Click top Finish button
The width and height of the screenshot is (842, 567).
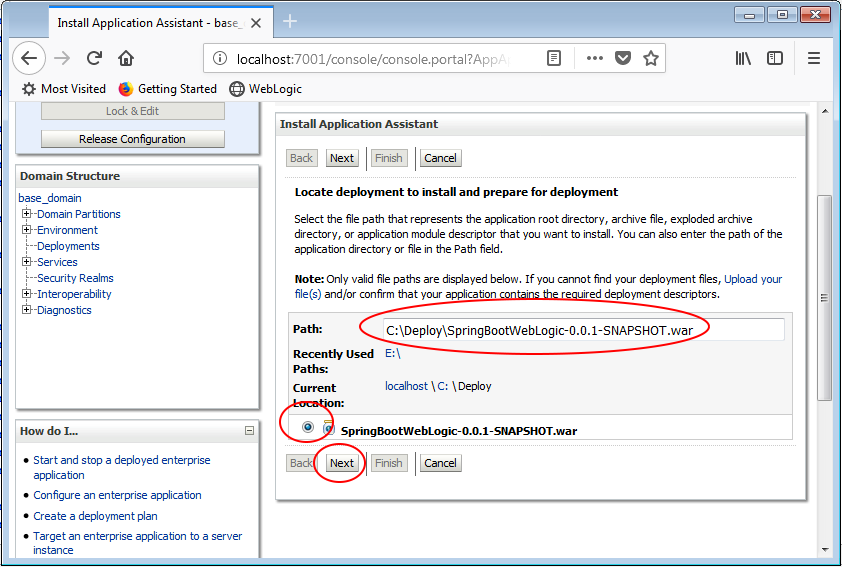tap(389, 158)
